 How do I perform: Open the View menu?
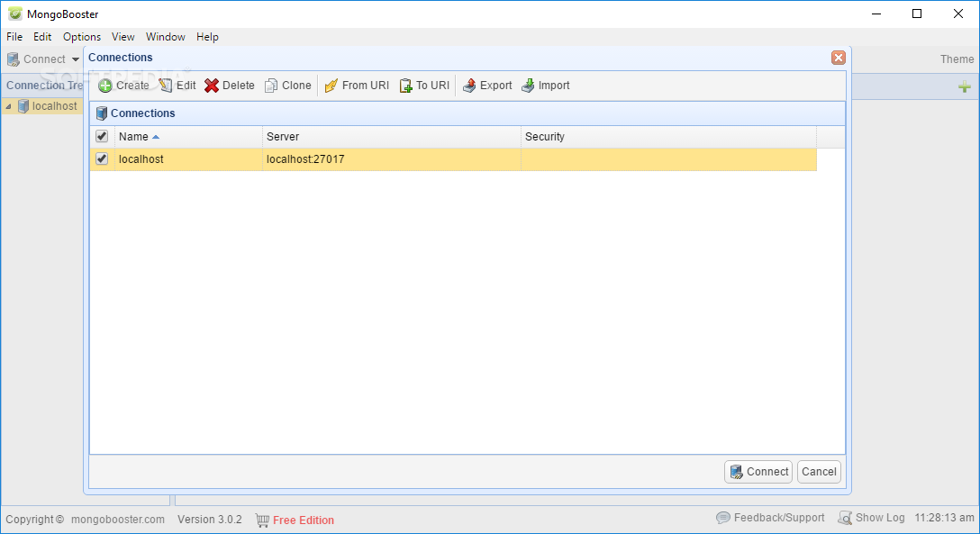123,37
